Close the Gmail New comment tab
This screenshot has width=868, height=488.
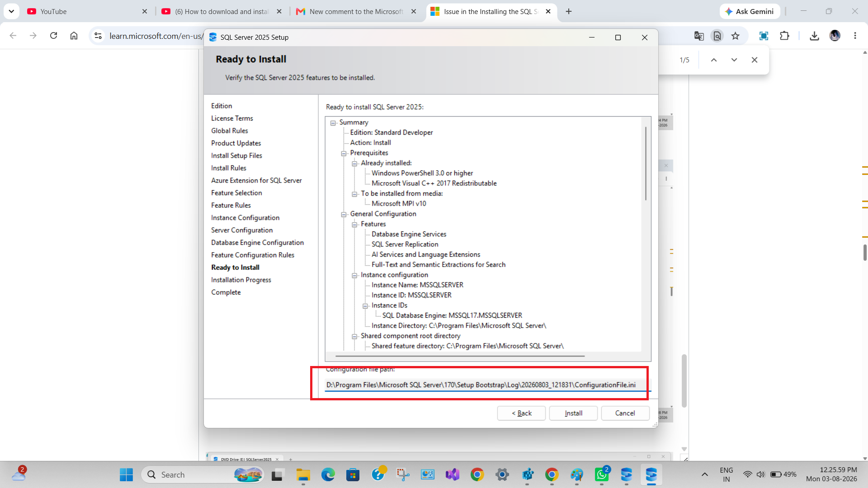(414, 11)
